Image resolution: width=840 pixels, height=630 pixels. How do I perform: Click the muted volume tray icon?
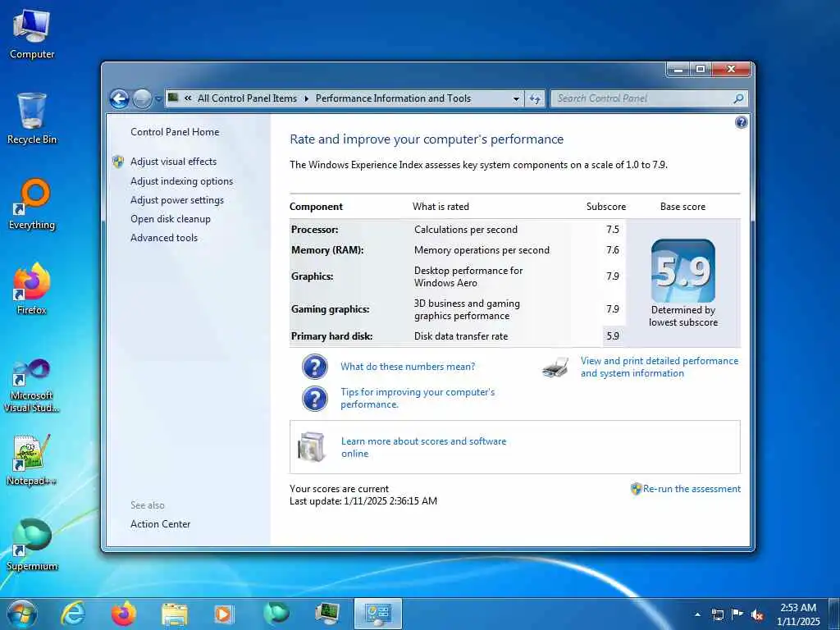point(757,614)
